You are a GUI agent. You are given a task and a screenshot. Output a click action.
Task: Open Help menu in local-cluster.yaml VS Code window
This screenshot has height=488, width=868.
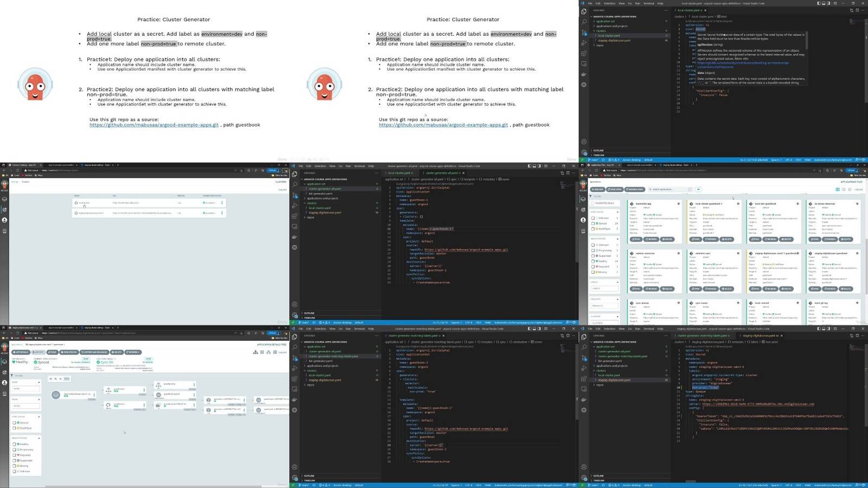[x=660, y=3]
